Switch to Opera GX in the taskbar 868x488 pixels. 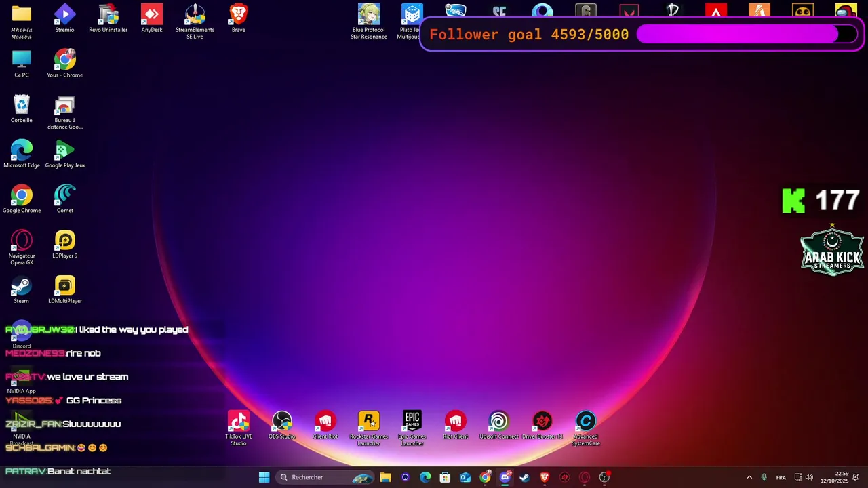585,477
